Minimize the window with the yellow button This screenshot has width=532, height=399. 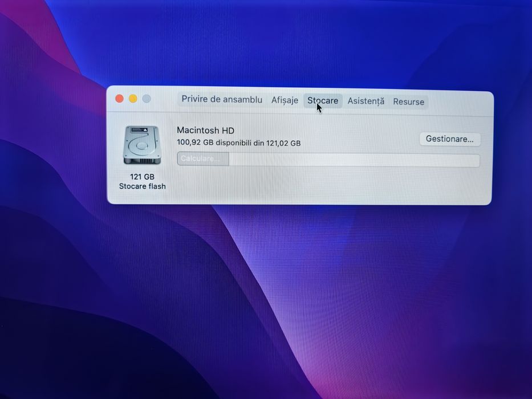click(133, 99)
